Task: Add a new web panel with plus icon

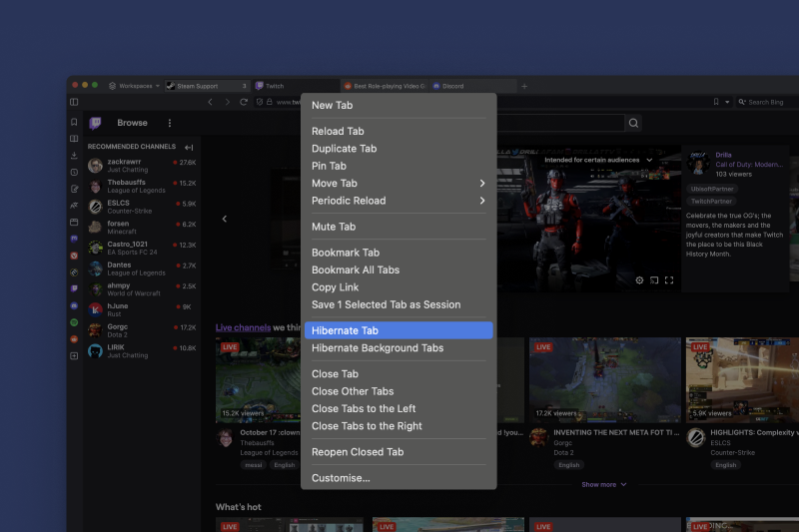Action: [x=74, y=356]
